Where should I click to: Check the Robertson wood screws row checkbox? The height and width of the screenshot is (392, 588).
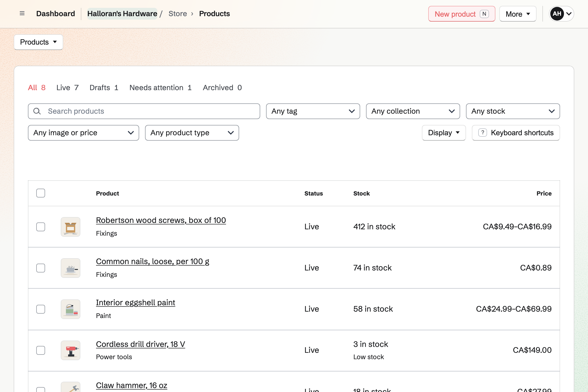[x=40, y=227]
